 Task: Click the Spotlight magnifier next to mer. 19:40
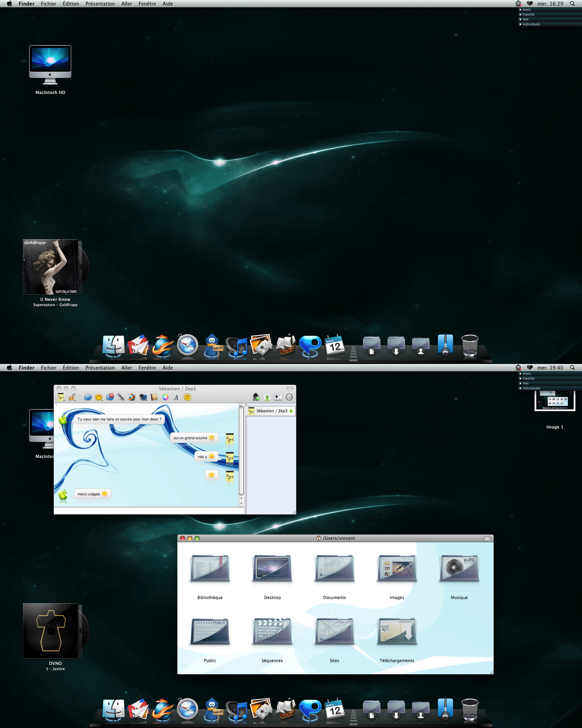click(x=572, y=367)
